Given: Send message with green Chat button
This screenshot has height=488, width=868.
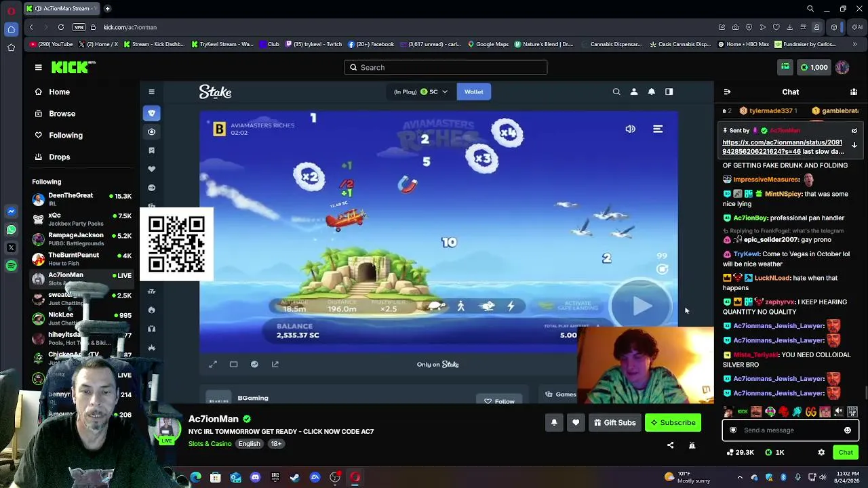Looking at the screenshot, I should coord(846,452).
